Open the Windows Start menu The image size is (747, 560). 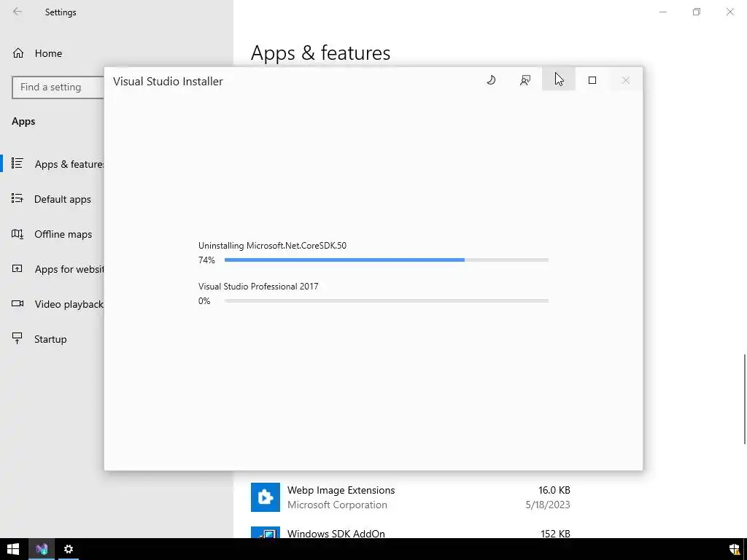(13, 549)
